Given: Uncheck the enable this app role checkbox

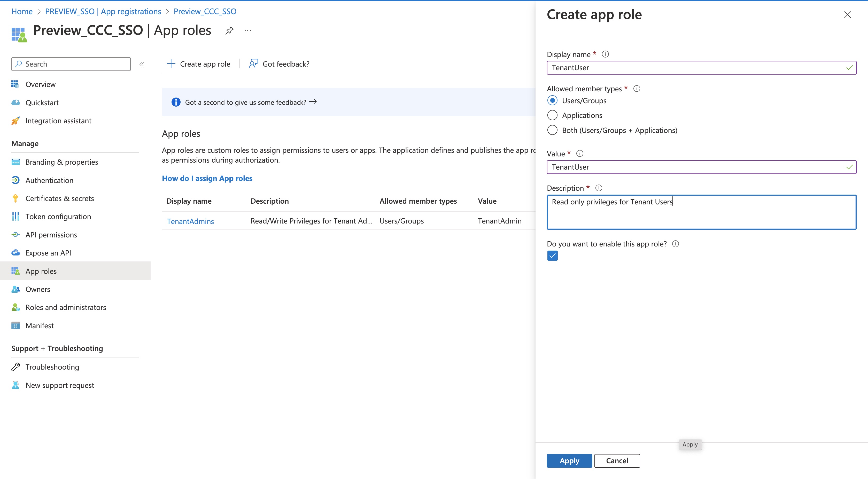Looking at the screenshot, I should [x=552, y=256].
